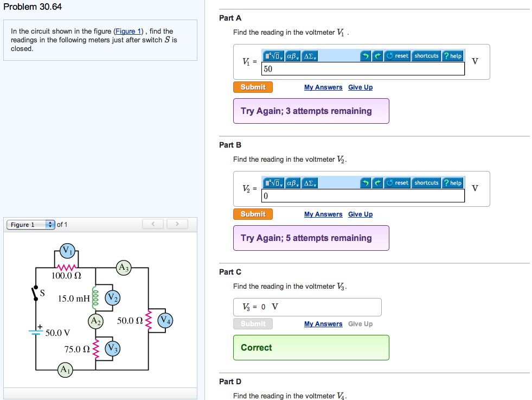Viewport: 532px width, 400px height.
Task: Open My Answers link for Part A
Action: click(x=323, y=87)
